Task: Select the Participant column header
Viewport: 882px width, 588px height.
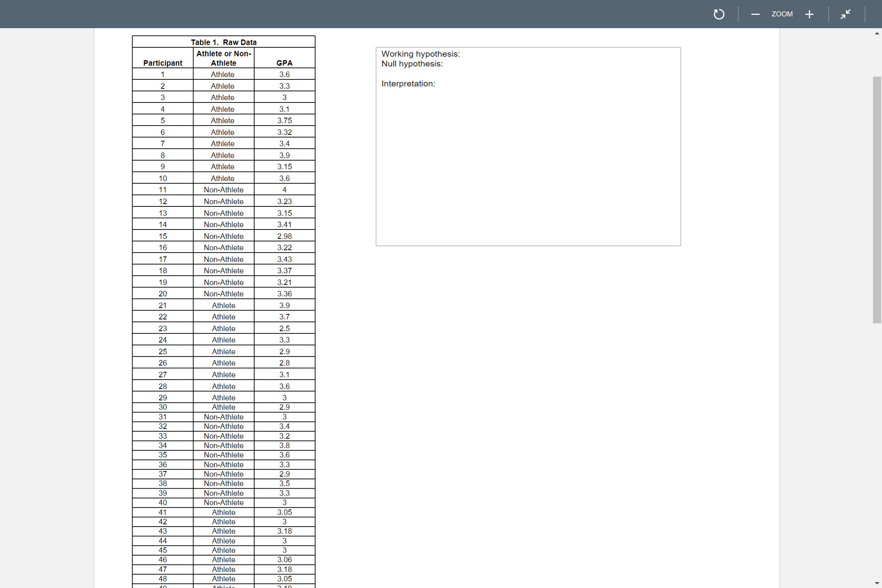Action: coord(162,63)
